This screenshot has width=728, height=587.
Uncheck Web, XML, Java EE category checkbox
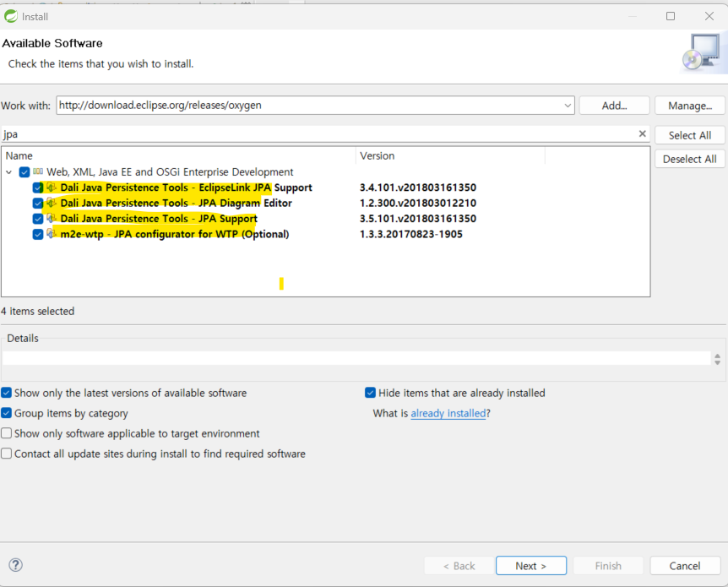(x=24, y=172)
